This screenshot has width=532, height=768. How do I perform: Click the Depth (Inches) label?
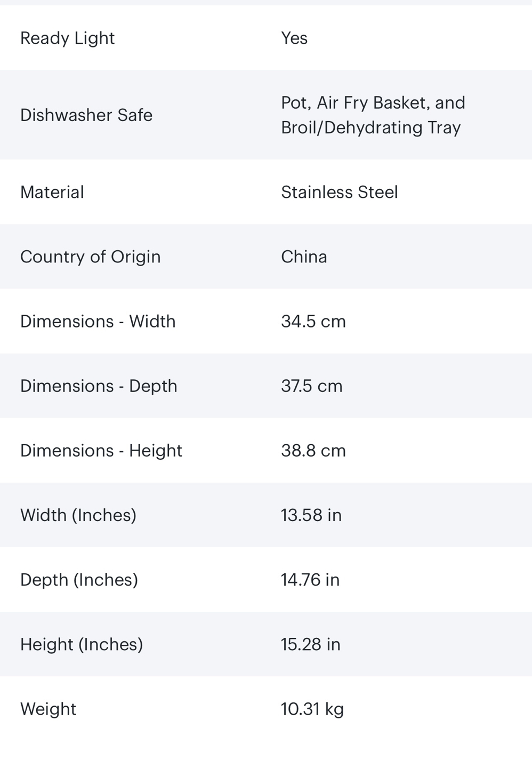click(x=79, y=579)
